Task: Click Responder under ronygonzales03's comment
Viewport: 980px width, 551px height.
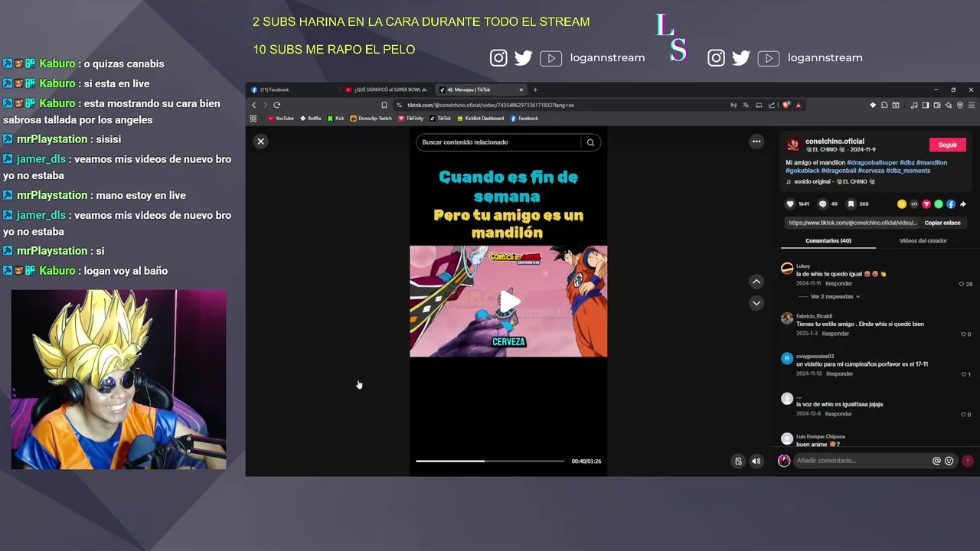Action: pos(839,374)
